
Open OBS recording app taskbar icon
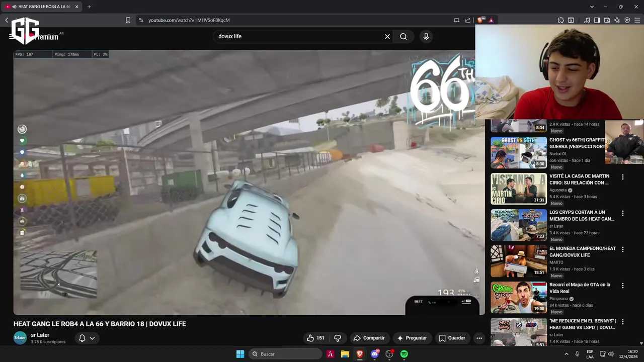tap(389, 354)
